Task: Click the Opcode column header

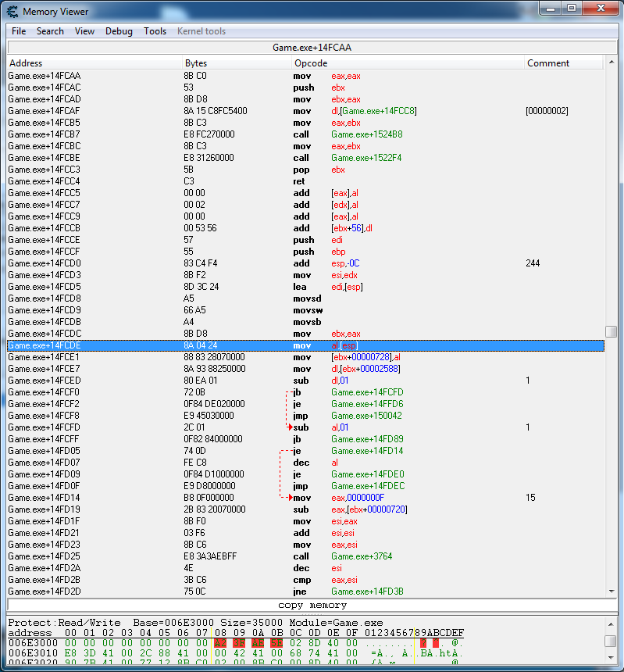Action: click(406, 63)
